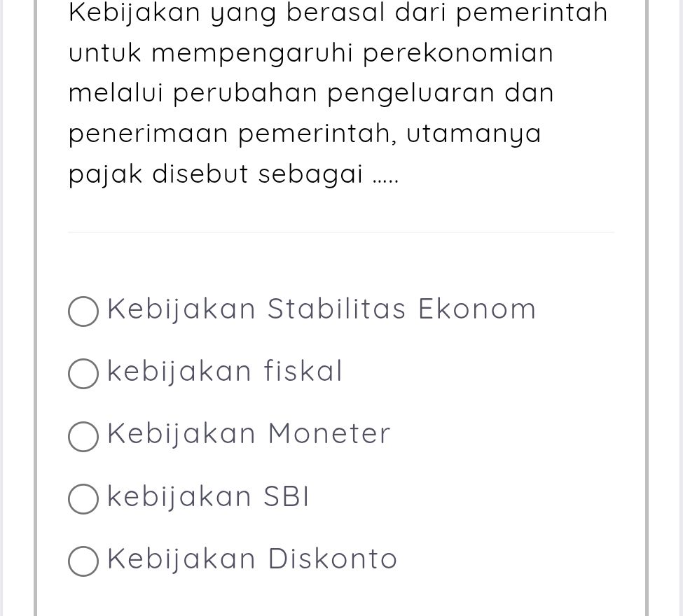Click the "Kebijakan Diskonto" answer label

point(252,558)
